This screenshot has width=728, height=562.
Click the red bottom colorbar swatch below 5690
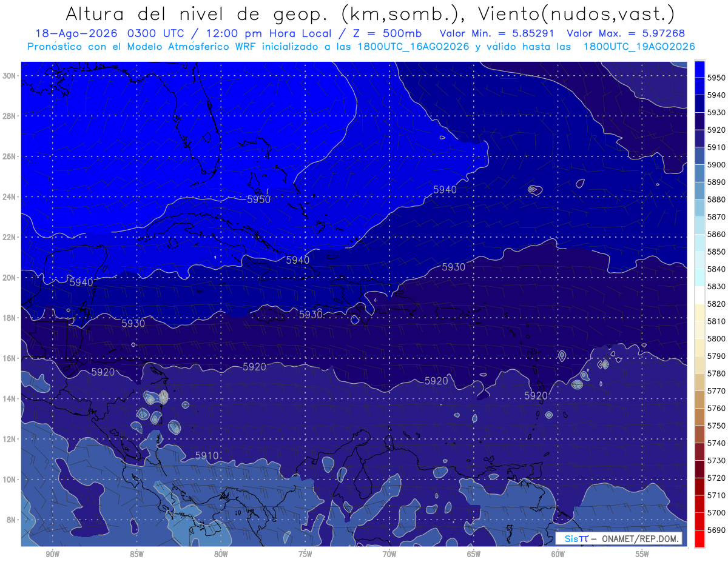click(x=699, y=538)
